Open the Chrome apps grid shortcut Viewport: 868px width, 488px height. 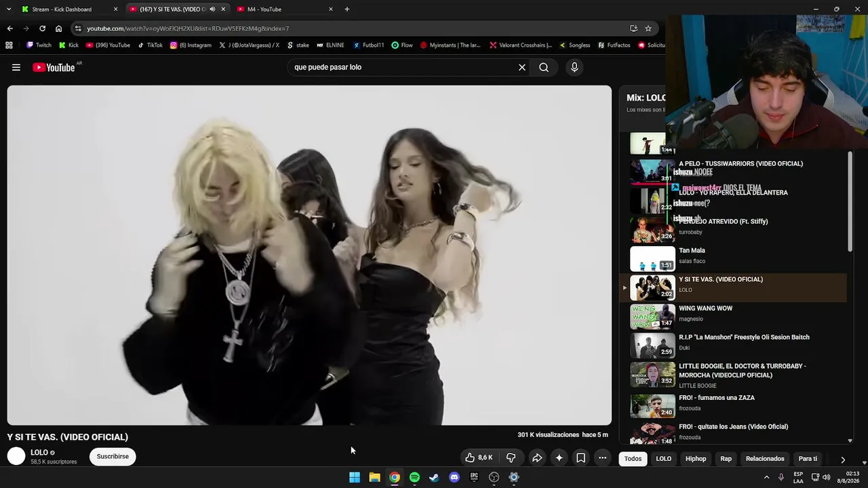9,45
